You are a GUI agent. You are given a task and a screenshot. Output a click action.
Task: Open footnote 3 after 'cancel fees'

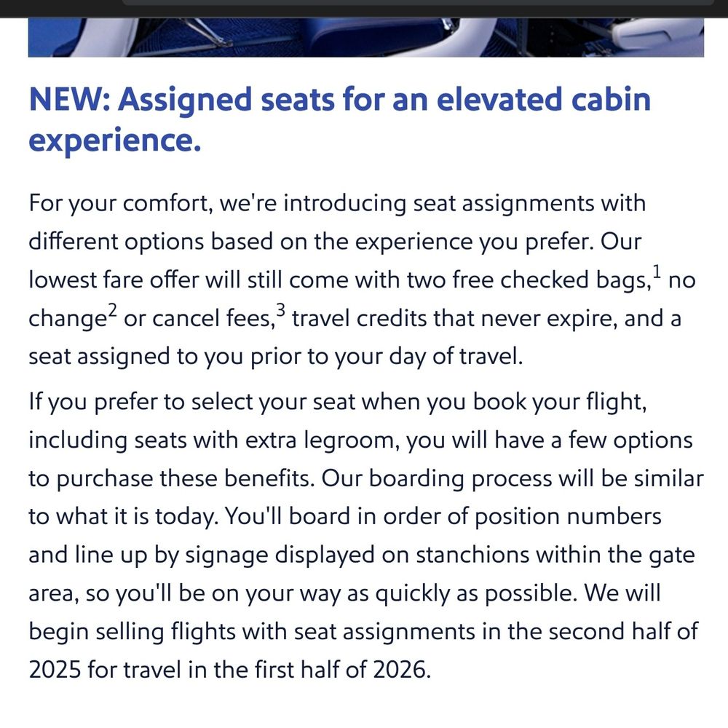(281, 309)
